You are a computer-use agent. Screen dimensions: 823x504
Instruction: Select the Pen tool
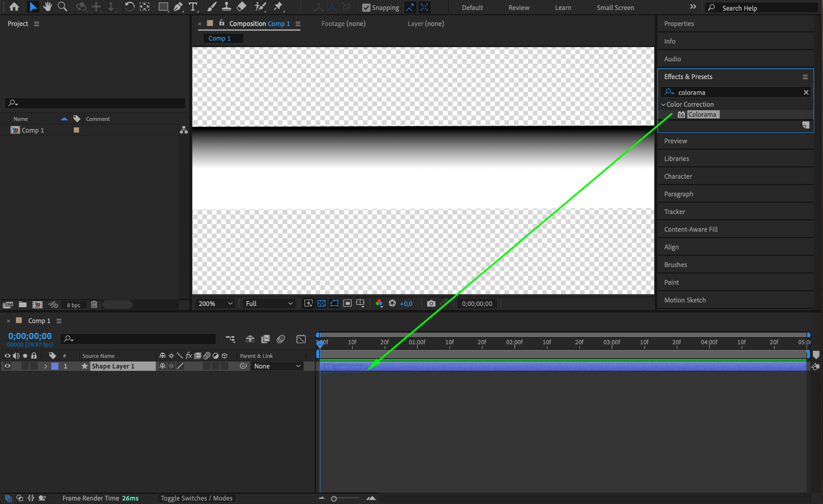tap(178, 7)
